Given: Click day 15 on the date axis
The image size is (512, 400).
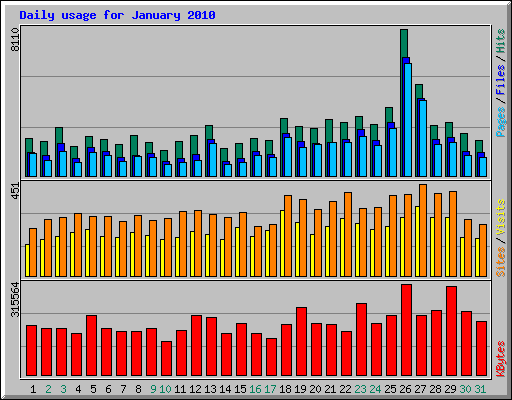Looking at the screenshot, I should (x=240, y=389).
